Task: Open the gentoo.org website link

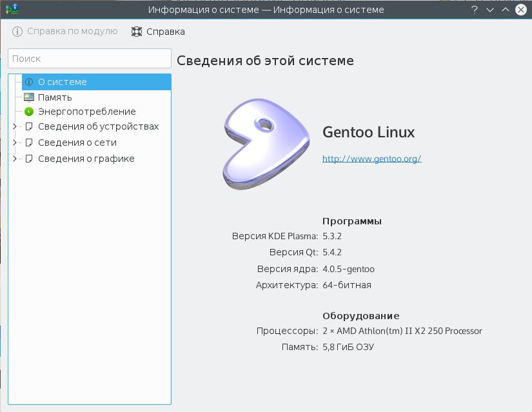Action: click(x=371, y=159)
